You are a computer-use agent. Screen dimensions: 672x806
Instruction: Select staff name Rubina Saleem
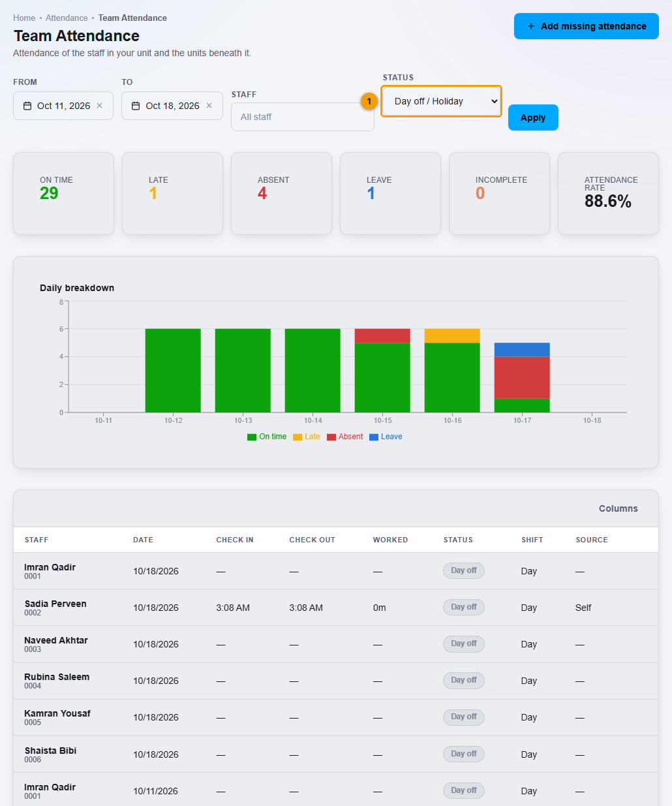[x=57, y=677]
